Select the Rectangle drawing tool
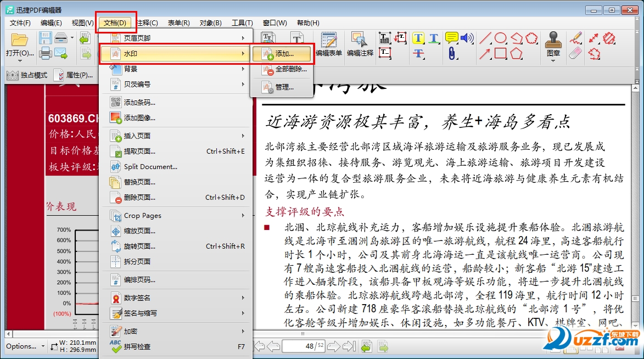The height and width of the screenshot is (359, 644). (500, 53)
